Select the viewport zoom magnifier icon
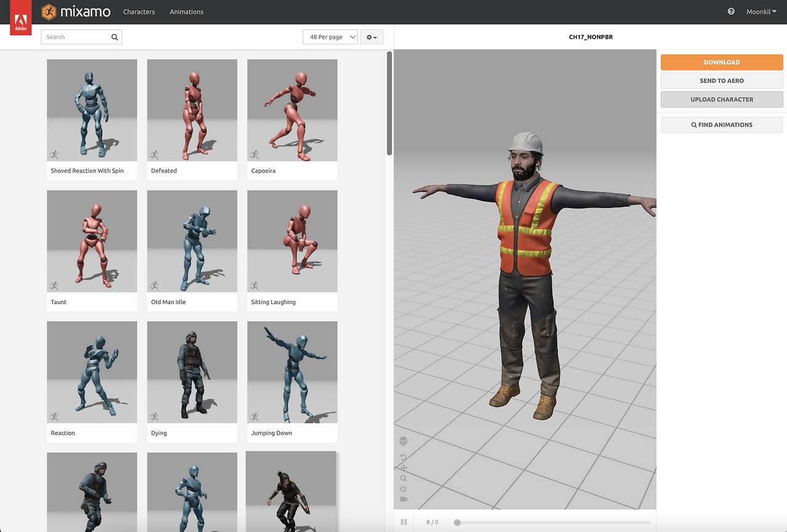 (403, 479)
